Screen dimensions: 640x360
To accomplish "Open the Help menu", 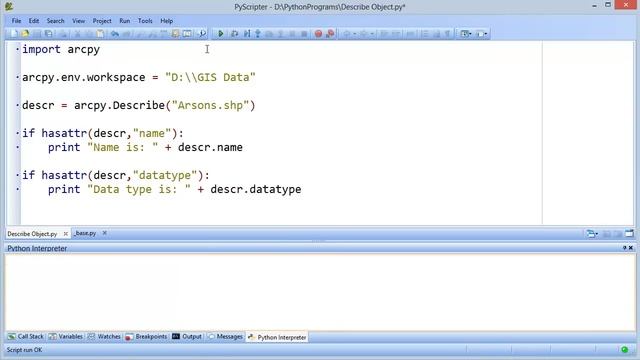I will click(167, 21).
